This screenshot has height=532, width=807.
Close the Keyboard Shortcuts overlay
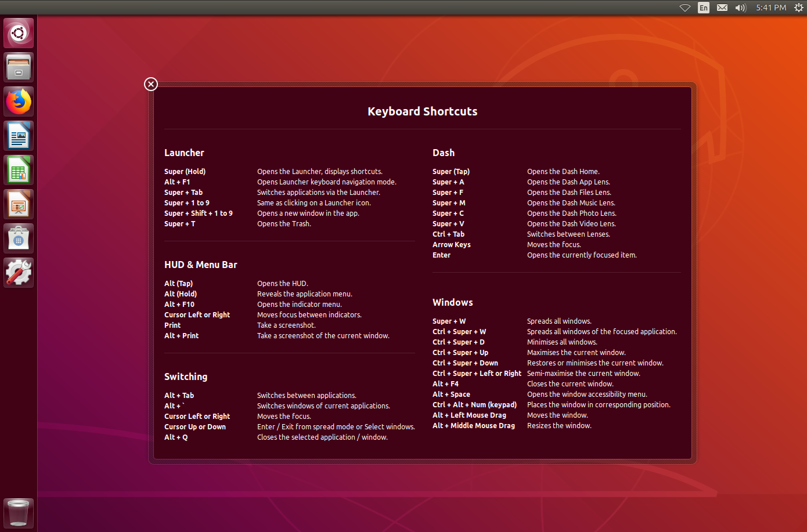click(150, 84)
